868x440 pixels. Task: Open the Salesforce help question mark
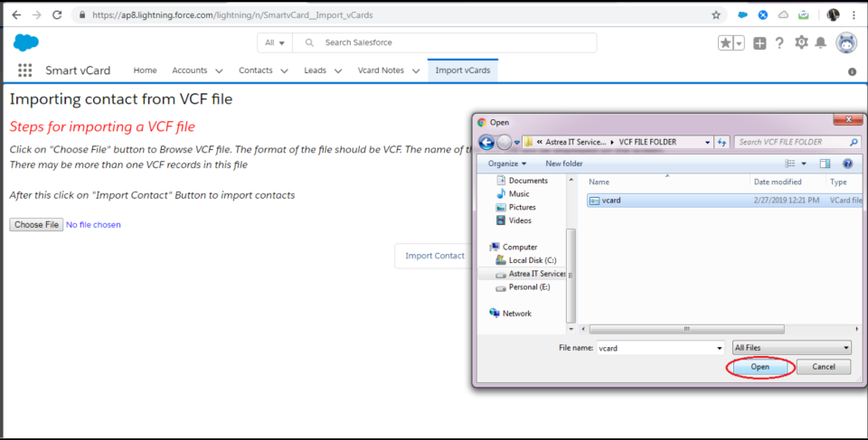click(x=779, y=42)
